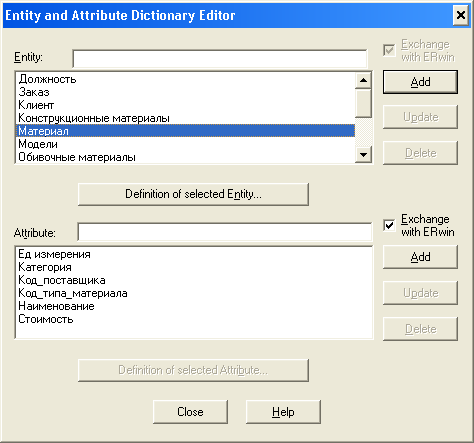Click Add button for entities

pyautogui.click(x=420, y=82)
